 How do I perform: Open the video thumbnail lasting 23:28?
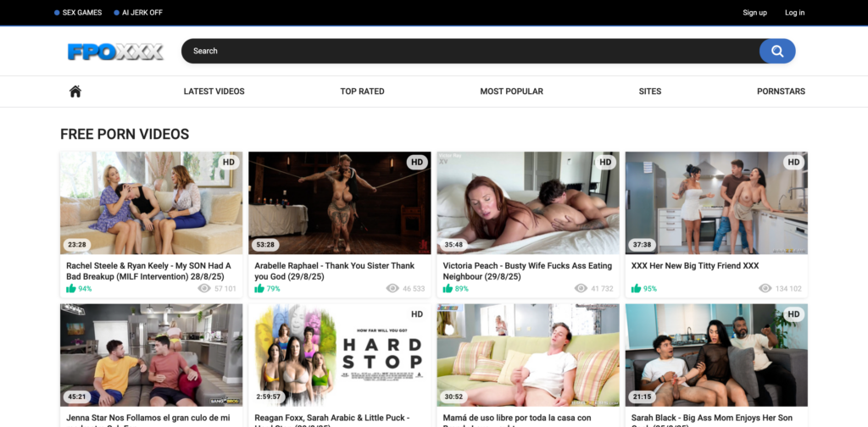click(x=151, y=203)
